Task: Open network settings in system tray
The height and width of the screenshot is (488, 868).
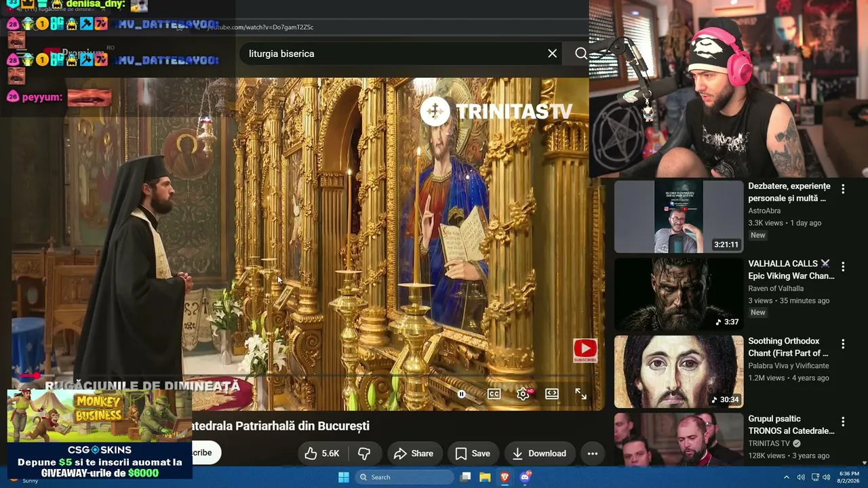Action: coord(815,477)
